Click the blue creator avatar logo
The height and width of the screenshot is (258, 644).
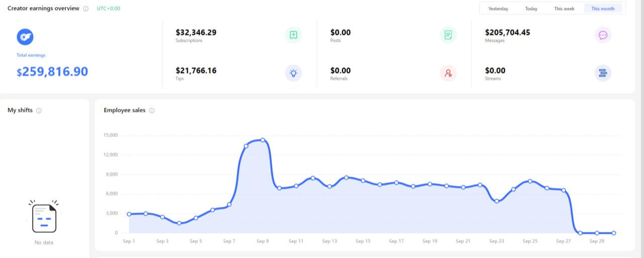pos(25,37)
